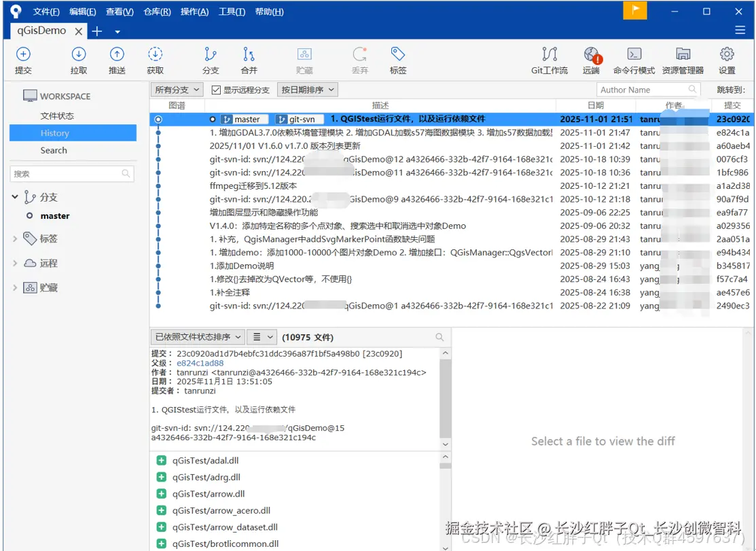Click the green plus icon for qGisTest/adal.dll
Image resolution: width=756 pixels, height=551 pixels.
162,461
